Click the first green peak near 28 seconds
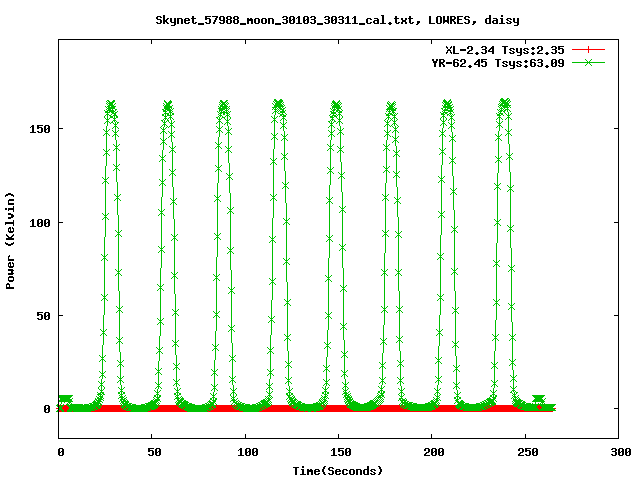The height and width of the screenshot is (480, 640). coord(111,104)
